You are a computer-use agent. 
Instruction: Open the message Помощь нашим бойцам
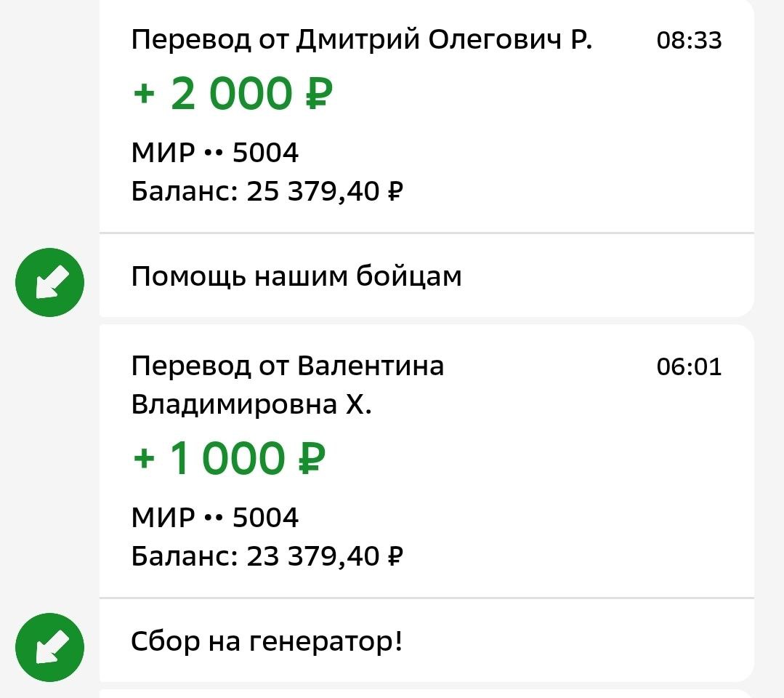pos(296,276)
